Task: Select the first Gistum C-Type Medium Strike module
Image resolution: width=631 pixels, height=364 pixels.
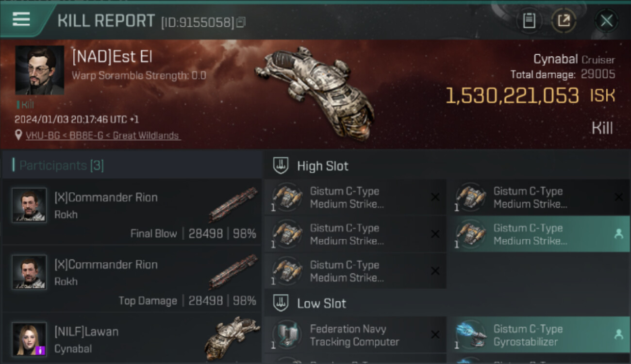Action: point(355,197)
